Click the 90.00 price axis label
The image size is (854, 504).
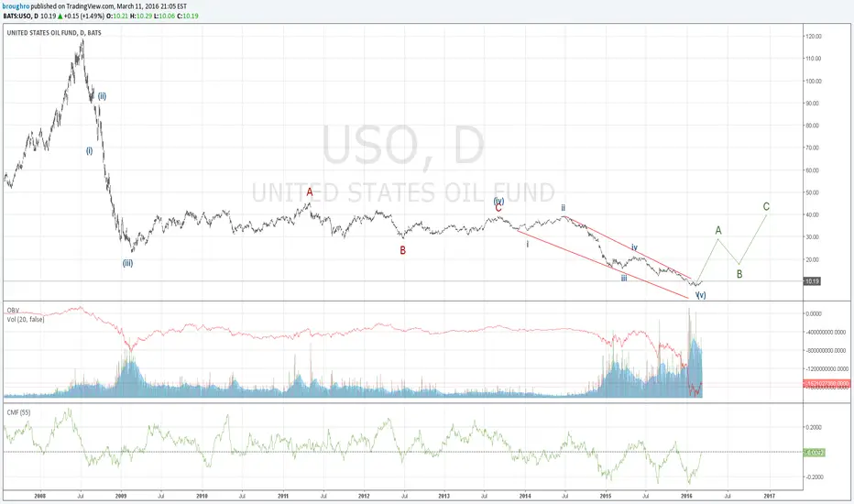coord(813,103)
